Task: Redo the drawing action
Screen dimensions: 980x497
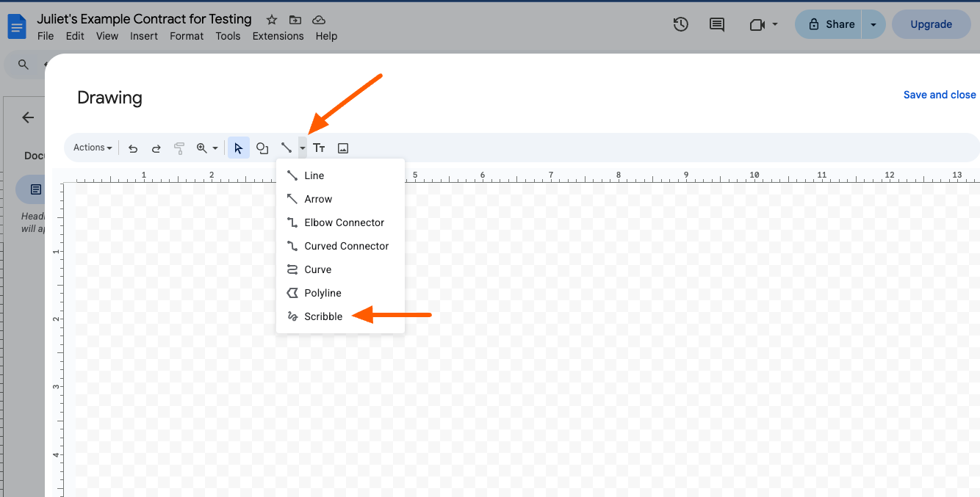Action: (156, 148)
